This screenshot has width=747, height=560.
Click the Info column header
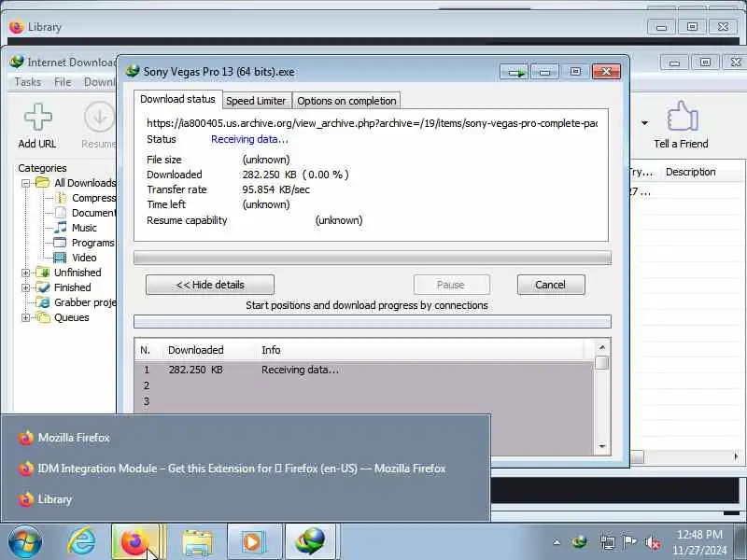[x=271, y=350]
